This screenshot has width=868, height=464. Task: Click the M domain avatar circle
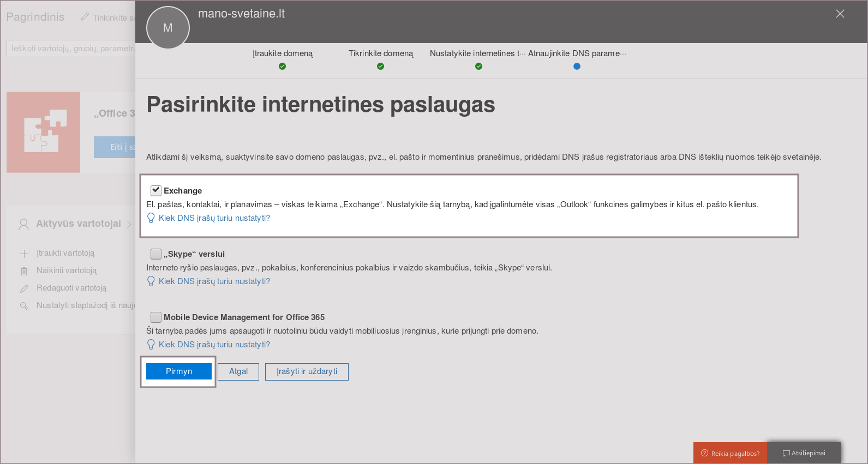(x=168, y=28)
